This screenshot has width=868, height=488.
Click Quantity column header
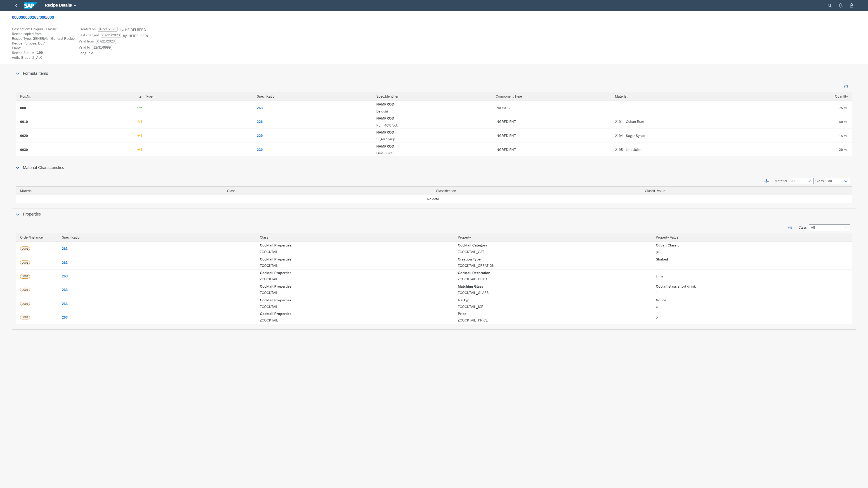coord(841,97)
